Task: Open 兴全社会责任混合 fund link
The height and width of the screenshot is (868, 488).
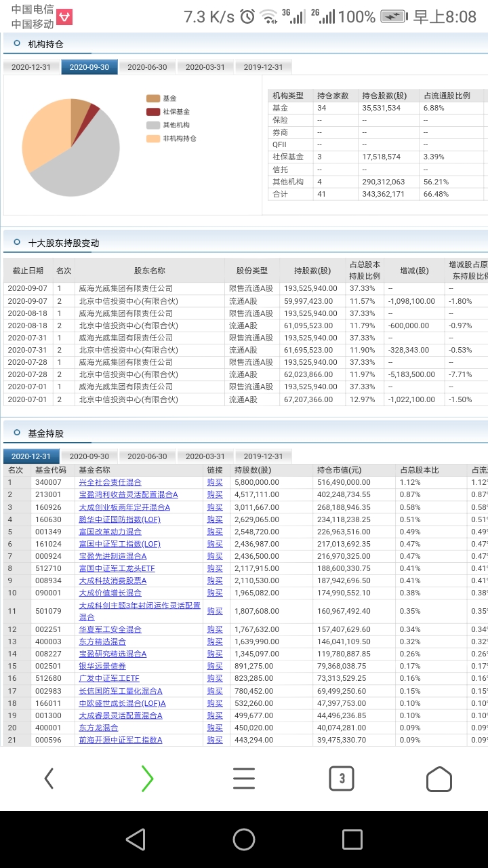Action: click(110, 482)
